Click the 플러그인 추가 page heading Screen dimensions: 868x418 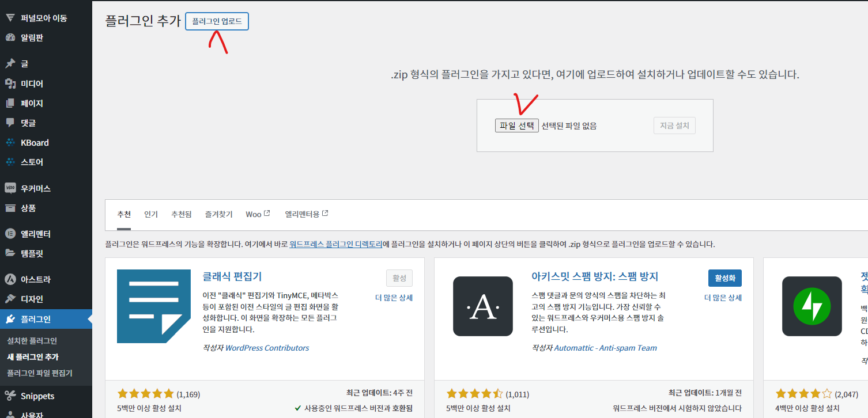click(x=143, y=21)
